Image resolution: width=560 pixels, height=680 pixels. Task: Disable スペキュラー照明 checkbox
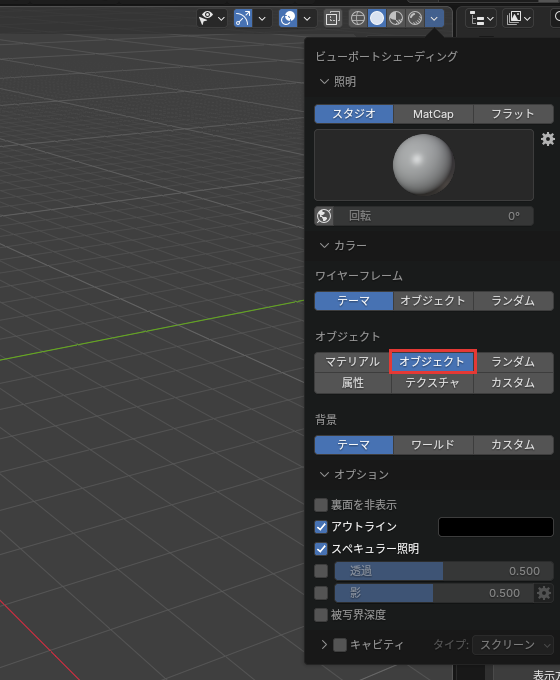click(x=321, y=549)
